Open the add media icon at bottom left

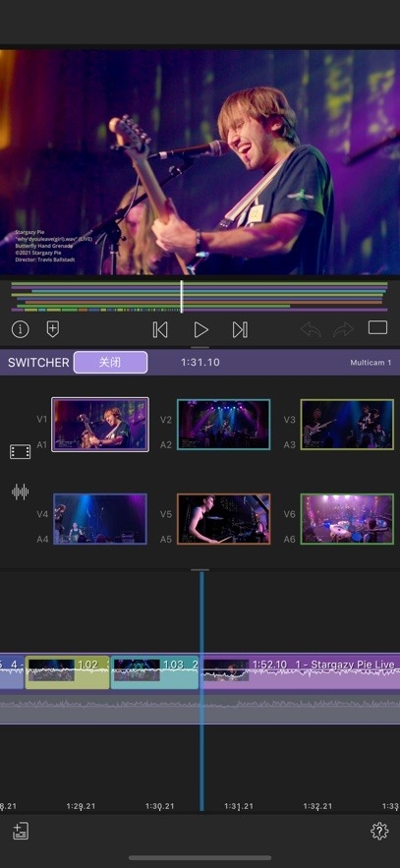pos(21,831)
